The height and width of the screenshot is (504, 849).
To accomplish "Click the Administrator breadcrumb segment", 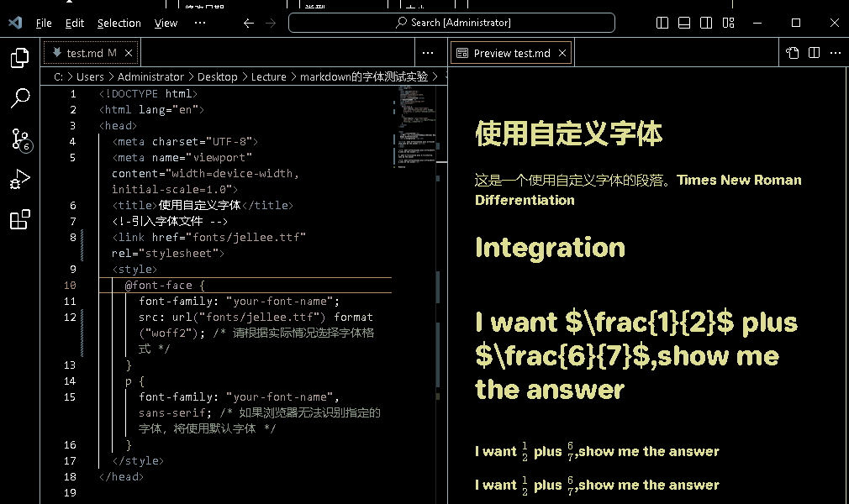I will (150, 77).
